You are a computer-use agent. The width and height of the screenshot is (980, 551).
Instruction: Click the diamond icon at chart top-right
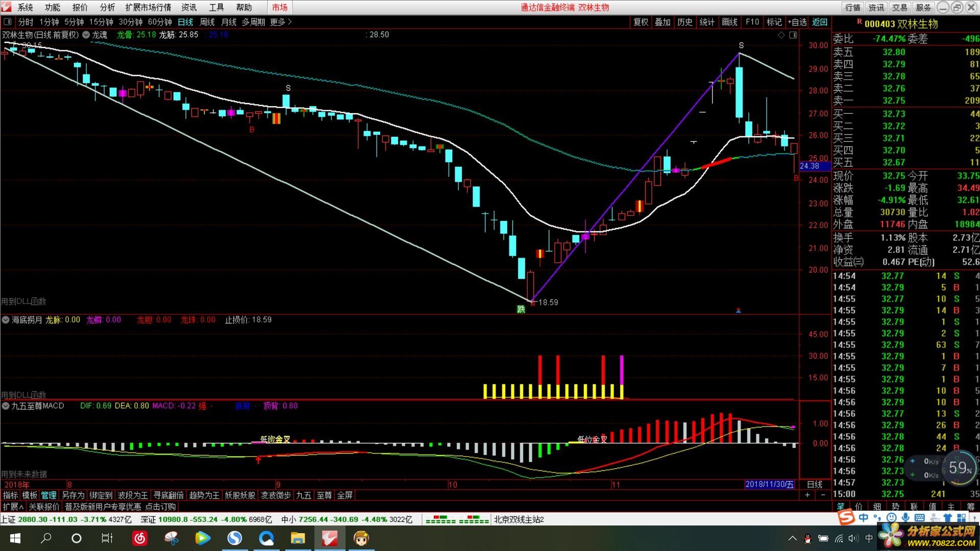pyautogui.click(x=781, y=35)
